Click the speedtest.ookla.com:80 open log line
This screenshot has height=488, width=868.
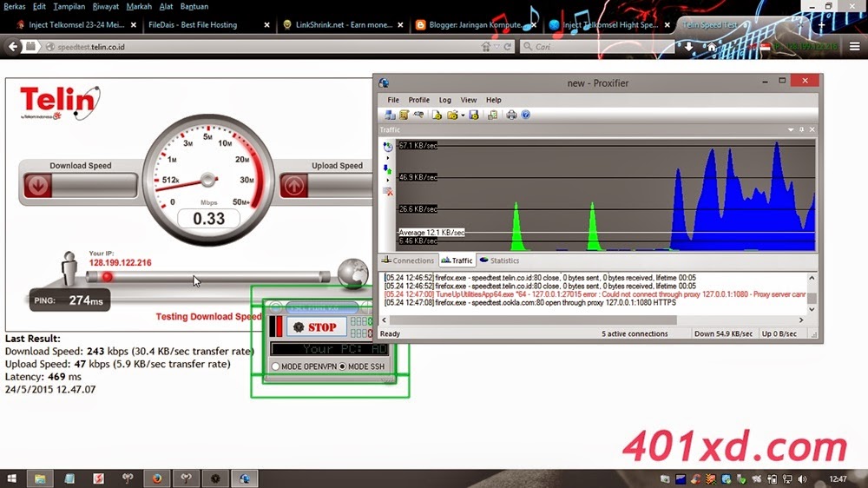[x=529, y=303]
